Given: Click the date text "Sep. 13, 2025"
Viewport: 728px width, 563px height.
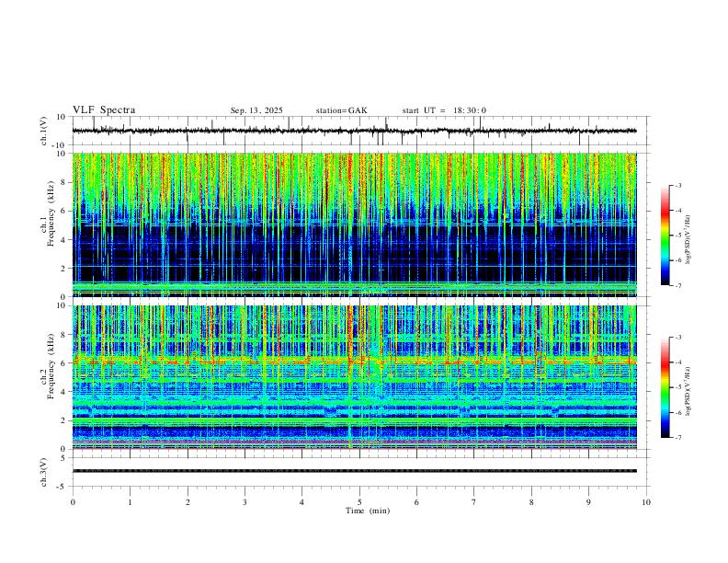Looking at the screenshot, I should pos(256,110).
